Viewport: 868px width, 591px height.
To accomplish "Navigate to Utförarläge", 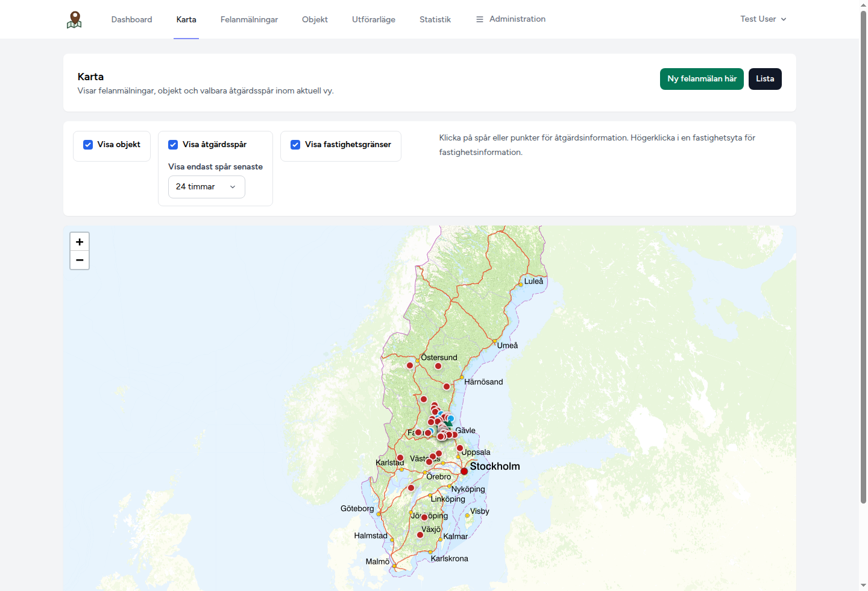I will coord(374,19).
